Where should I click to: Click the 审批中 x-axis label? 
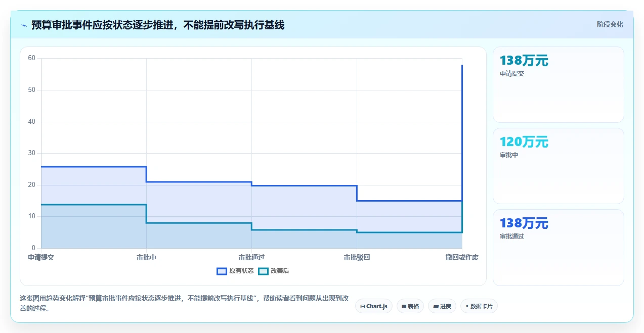point(146,257)
